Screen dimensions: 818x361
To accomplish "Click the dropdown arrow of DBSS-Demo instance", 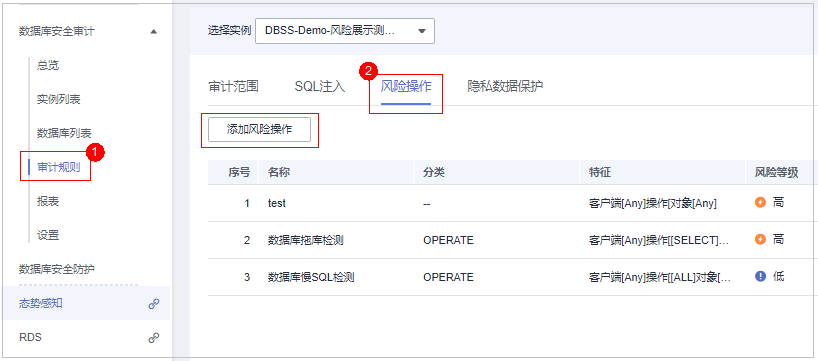I will [422, 31].
